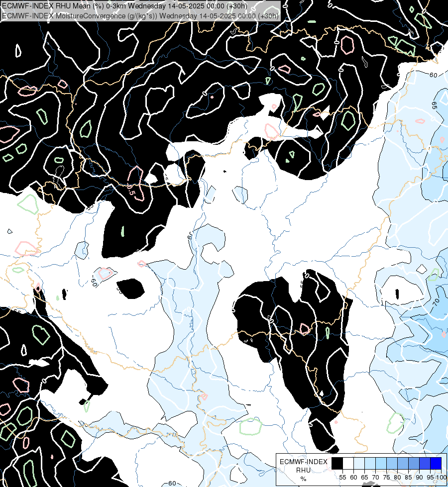Image resolution: width=448 pixels, height=487 pixels.
Task: Click the '60' legend scale value
Action: click(353, 478)
